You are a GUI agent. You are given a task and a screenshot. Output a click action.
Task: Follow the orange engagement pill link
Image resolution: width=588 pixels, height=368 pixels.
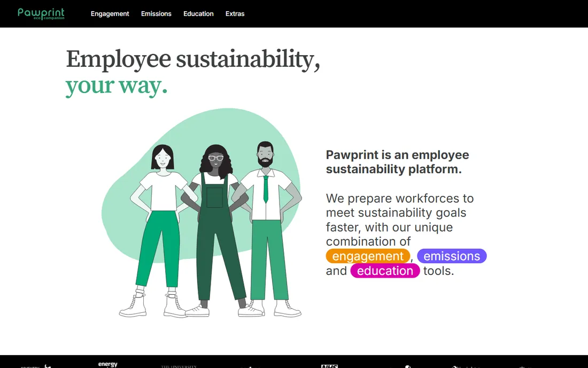(x=368, y=256)
